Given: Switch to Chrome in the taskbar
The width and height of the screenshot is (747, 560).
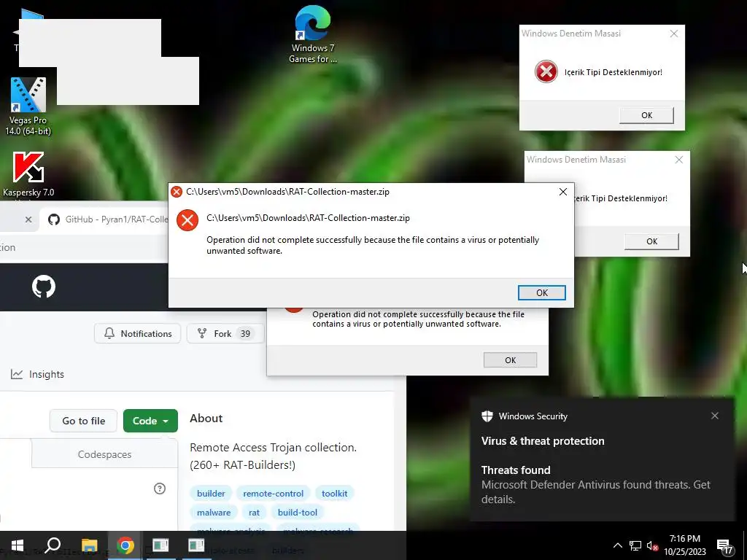Looking at the screenshot, I should pos(125,545).
